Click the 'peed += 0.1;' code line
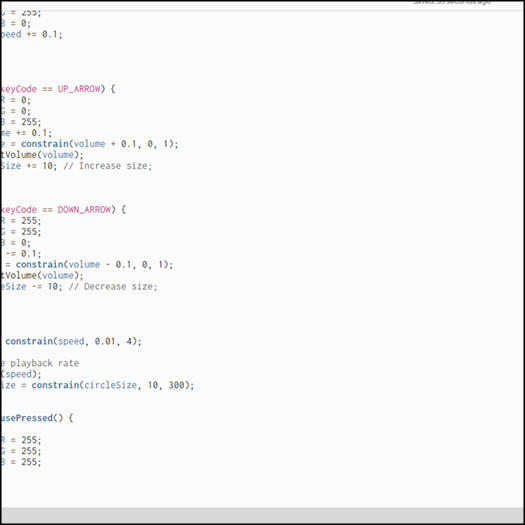This screenshot has width=525, height=525. (32, 34)
